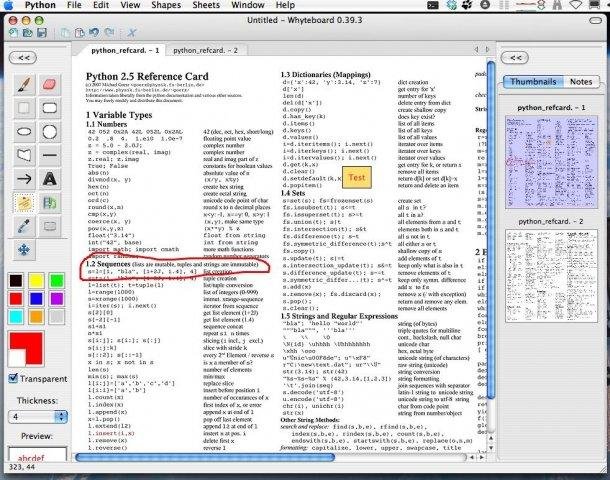
Task: Click the yellow Test note on canvas
Action: pyautogui.click(x=357, y=177)
